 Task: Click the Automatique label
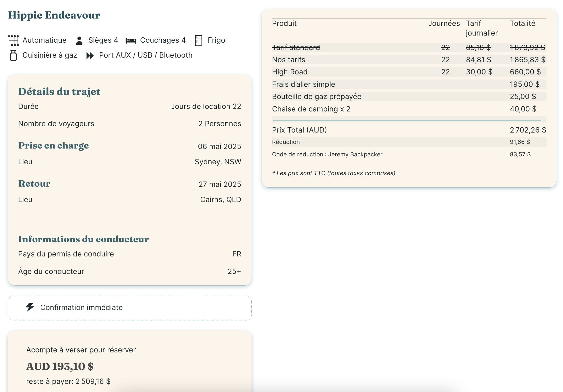(44, 40)
